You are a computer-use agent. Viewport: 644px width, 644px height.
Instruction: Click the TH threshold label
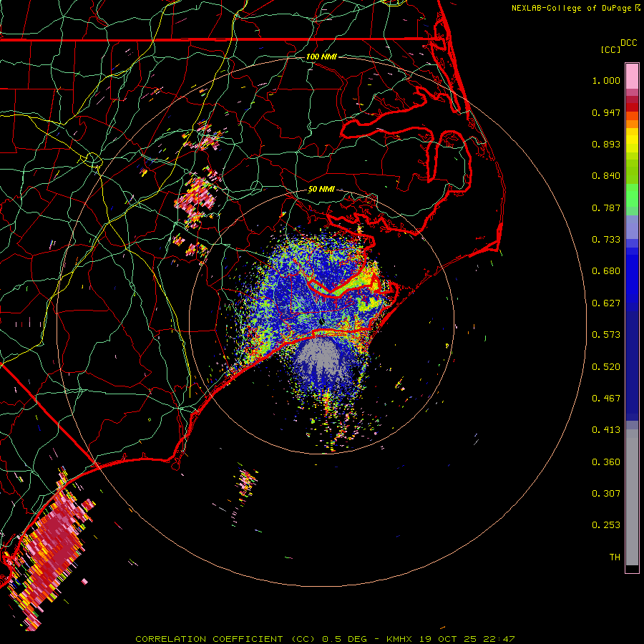(x=615, y=557)
